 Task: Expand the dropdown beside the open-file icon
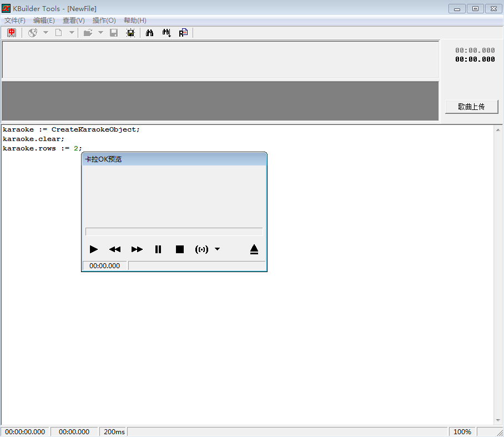100,33
